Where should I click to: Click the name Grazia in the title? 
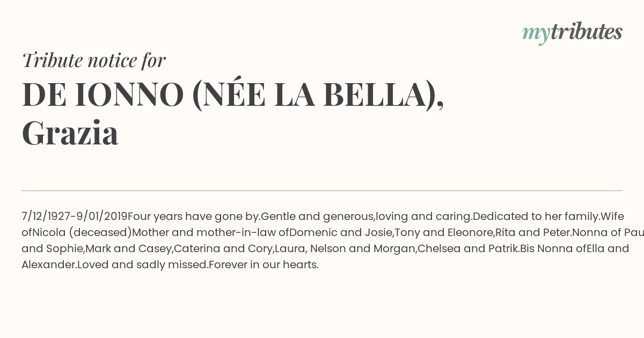pyautogui.click(x=70, y=134)
